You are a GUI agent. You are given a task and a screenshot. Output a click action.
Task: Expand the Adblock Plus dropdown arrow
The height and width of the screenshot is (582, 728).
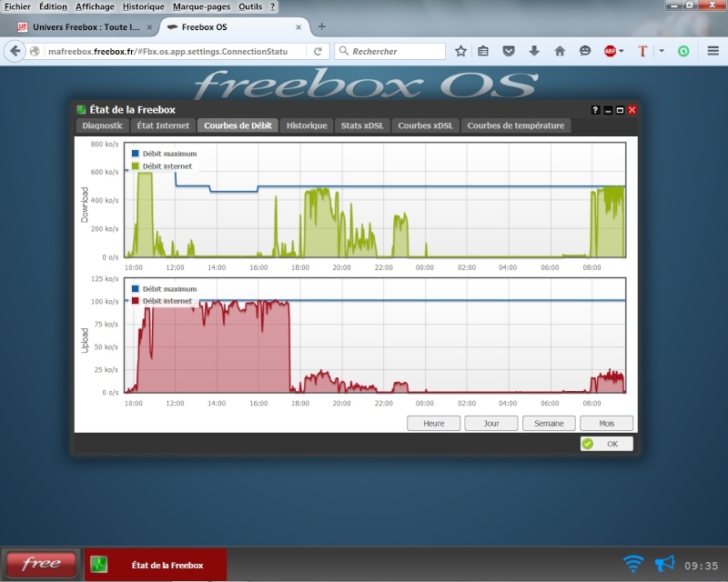click(622, 51)
